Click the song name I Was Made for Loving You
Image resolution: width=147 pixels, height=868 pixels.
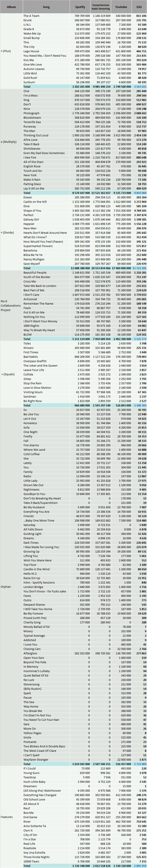click(x=41, y=547)
